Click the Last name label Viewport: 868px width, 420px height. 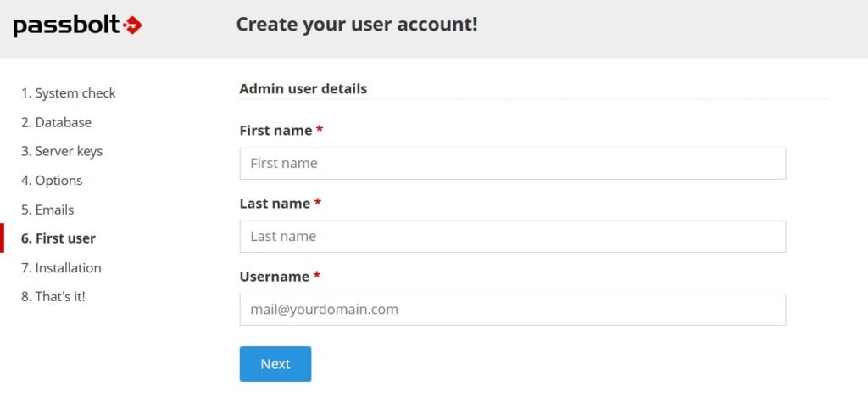(275, 204)
